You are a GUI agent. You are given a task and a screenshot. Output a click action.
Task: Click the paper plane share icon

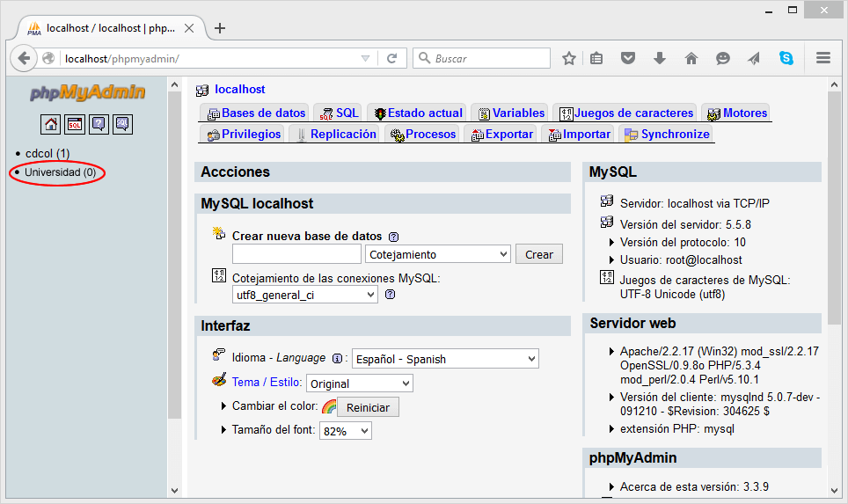click(754, 58)
